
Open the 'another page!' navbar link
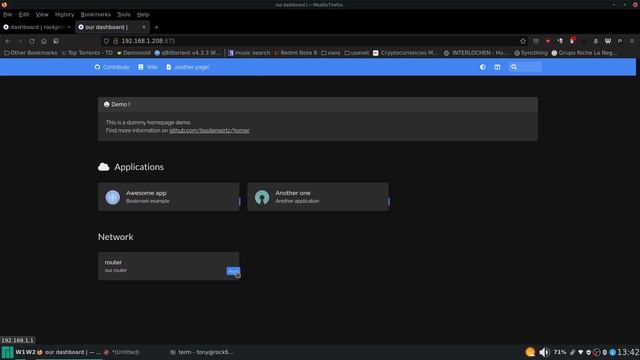(x=188, y=67)
